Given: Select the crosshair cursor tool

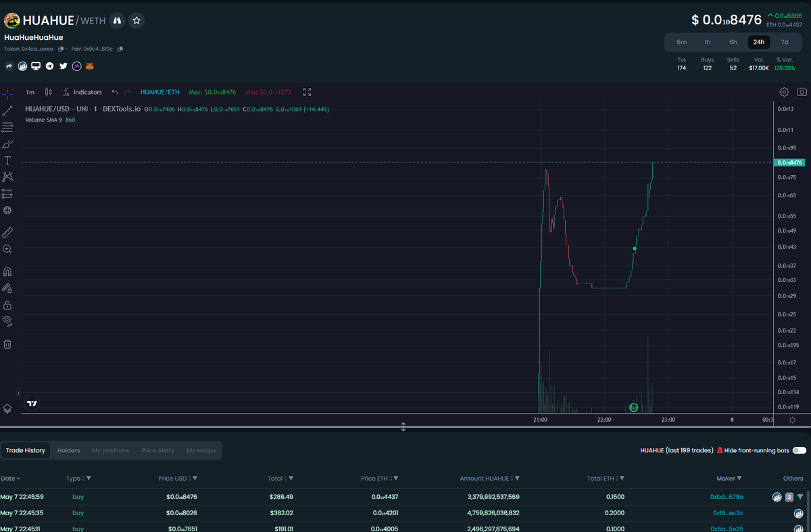Looking at the screenshot, I should pos(7,93).
